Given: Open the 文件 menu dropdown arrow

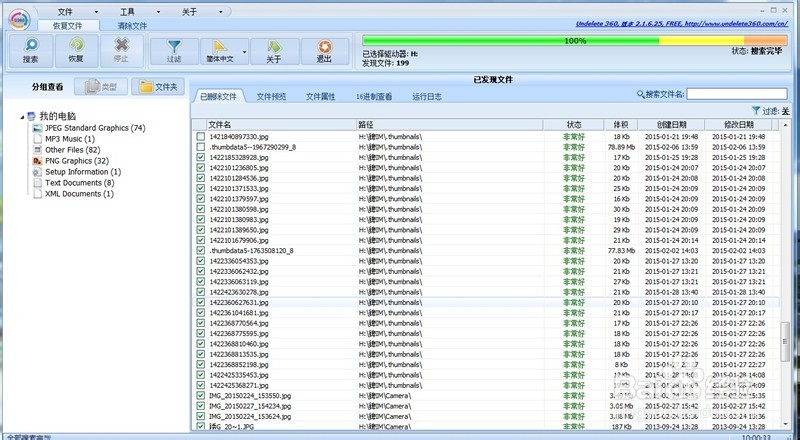Looking at the screenshot, I should click(96, 12).
